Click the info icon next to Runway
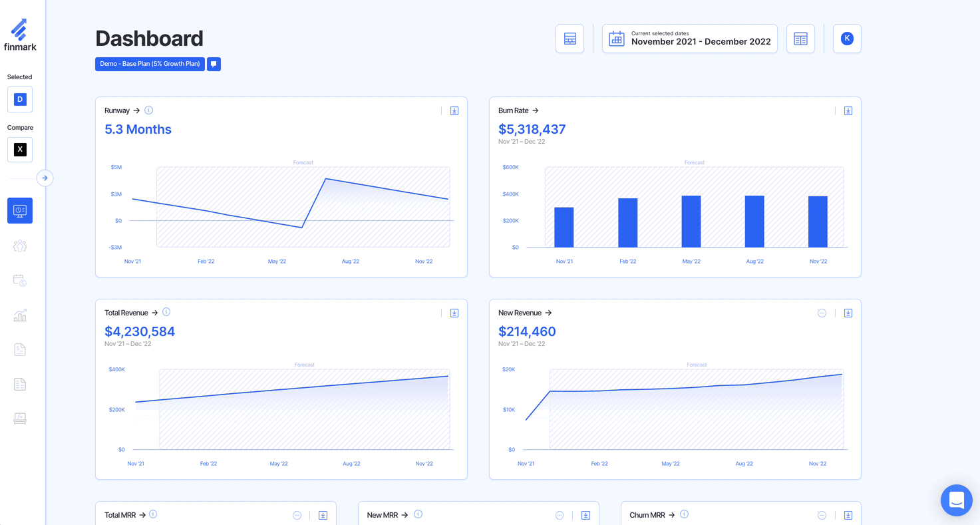980x525 pixels. (149, 110)
